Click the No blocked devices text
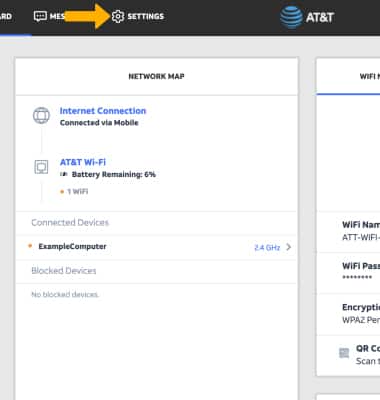The image size is (380, 400). coord(65,294)
